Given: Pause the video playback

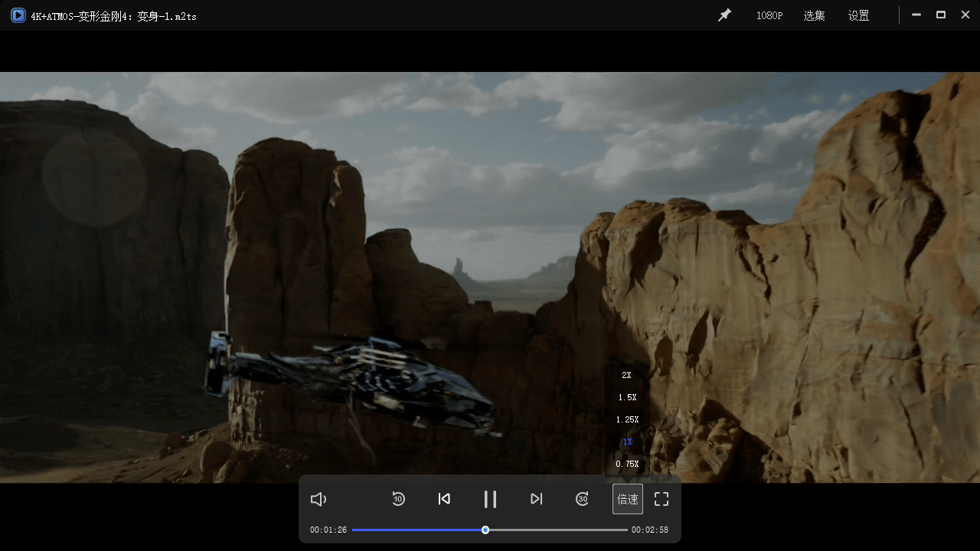Looking at the screenshot, I should [x=490, y=499].
